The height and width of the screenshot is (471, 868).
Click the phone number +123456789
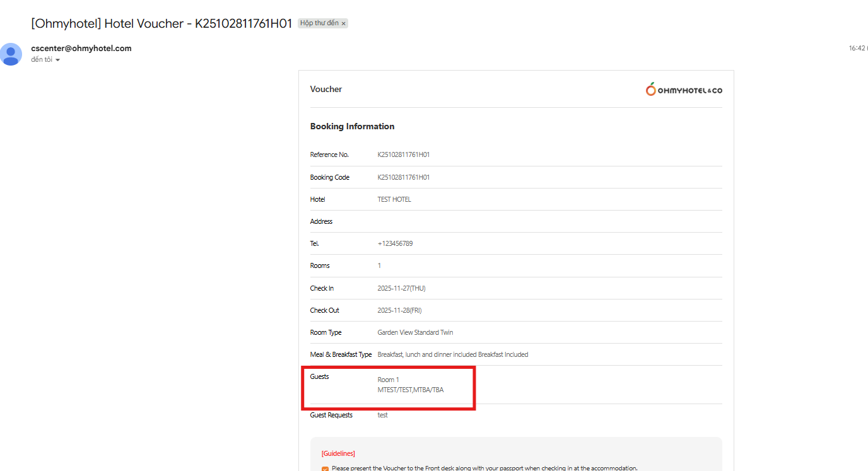[x=395, y=243]
